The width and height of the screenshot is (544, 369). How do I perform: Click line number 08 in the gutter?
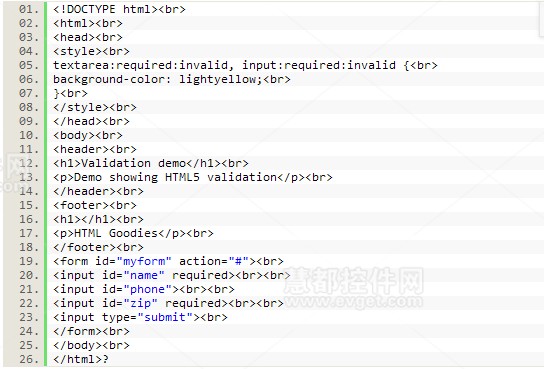click(x=28, y=107)
